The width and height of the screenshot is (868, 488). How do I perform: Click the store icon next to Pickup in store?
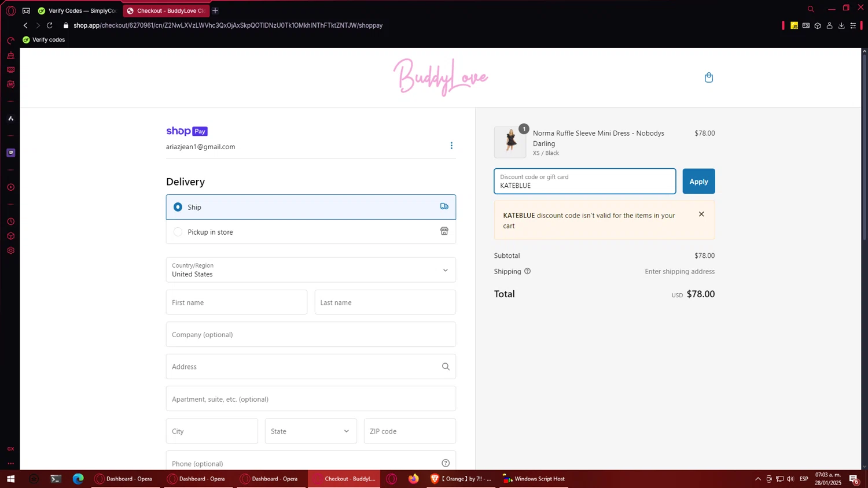click(x=444, y=231)
